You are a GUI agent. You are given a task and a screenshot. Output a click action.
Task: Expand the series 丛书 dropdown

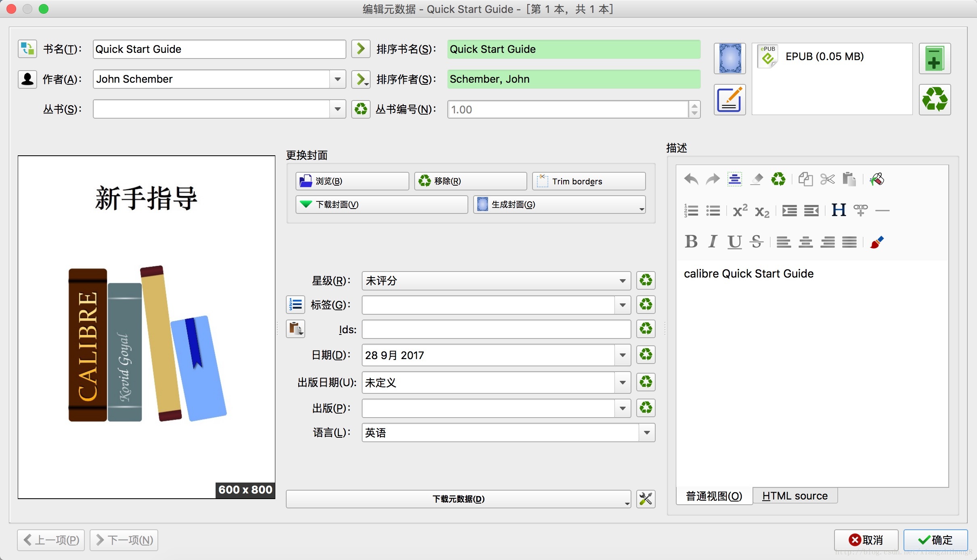(x=338, y=109)
